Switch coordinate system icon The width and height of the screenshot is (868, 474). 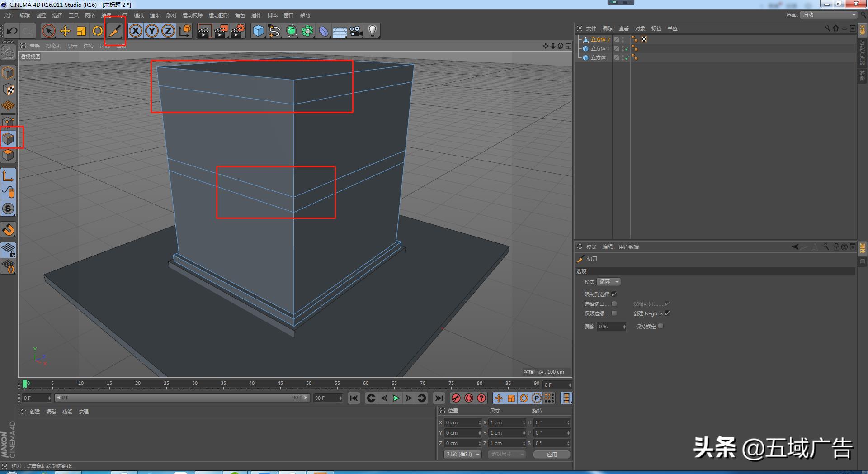pyautogui.click(x=184, y=31)
